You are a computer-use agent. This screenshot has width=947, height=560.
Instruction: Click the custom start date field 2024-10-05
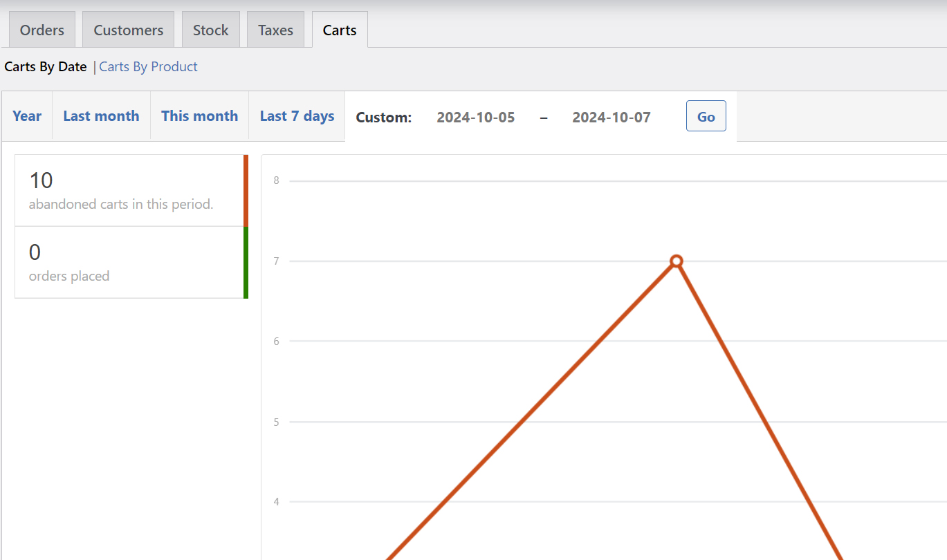click(x=475, y=117)
